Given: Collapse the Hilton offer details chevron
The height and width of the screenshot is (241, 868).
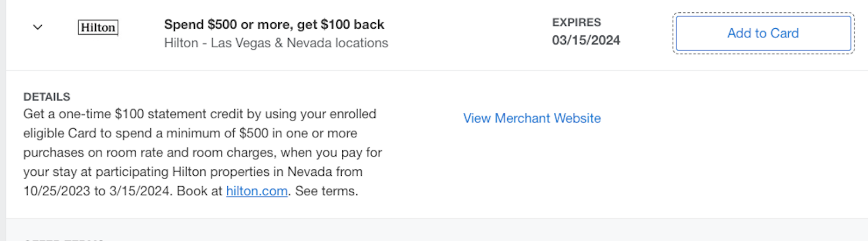Looking at the screenshot, I should [37, 27].
